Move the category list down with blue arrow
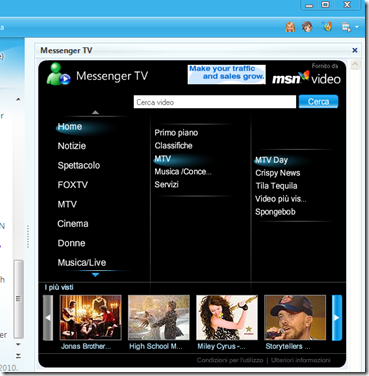Viewport: 369px width, 376px height. pos(95,275)
